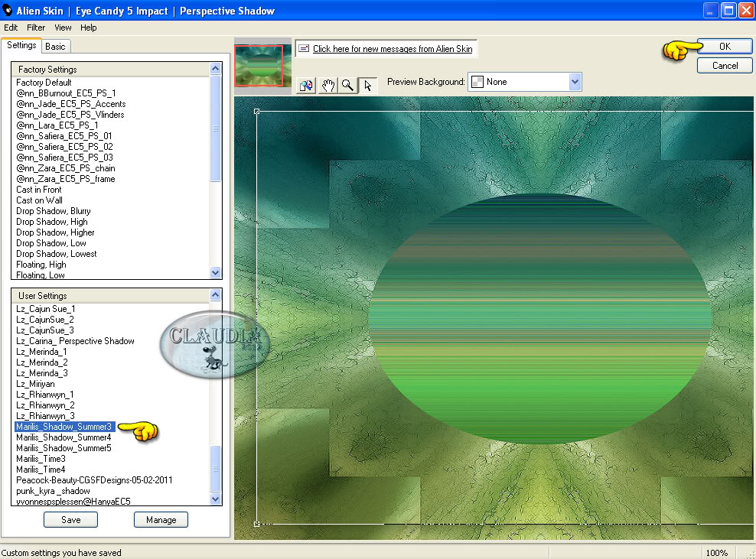Select Marilis_Shadow_Summer3 user setting
This screenshot has width=756, height=559.
click(x=64, y=427)
